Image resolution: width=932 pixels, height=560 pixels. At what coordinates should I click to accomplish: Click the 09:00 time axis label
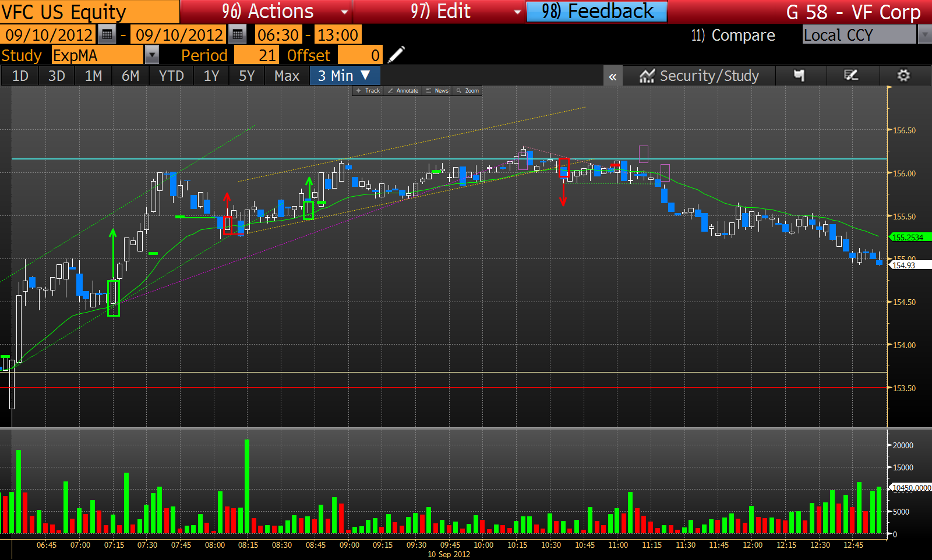[349, 545]
